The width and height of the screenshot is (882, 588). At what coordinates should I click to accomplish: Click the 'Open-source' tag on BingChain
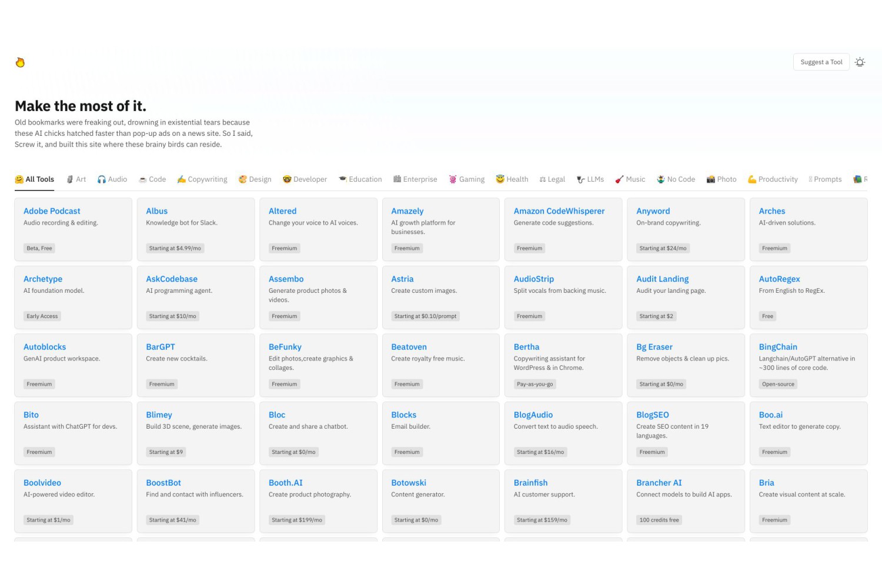pos(778,384)
